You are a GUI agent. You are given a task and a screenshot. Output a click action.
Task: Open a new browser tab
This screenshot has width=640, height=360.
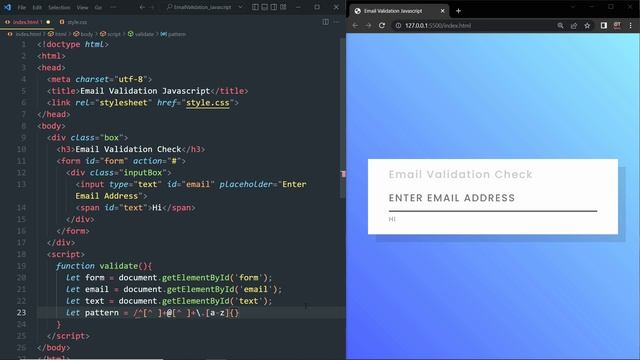click(x=458, y=11)
